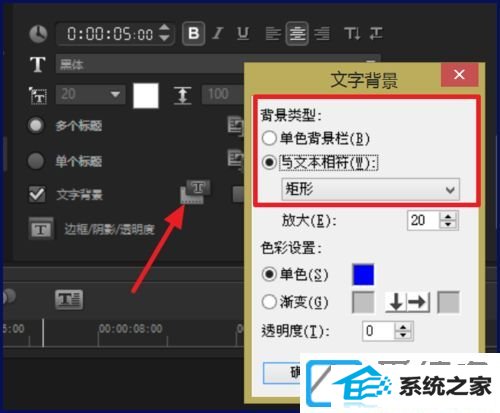Open 边框/阴影/透明度 settings icon
This screenshot has height=413, width=500.
(41, 229)
